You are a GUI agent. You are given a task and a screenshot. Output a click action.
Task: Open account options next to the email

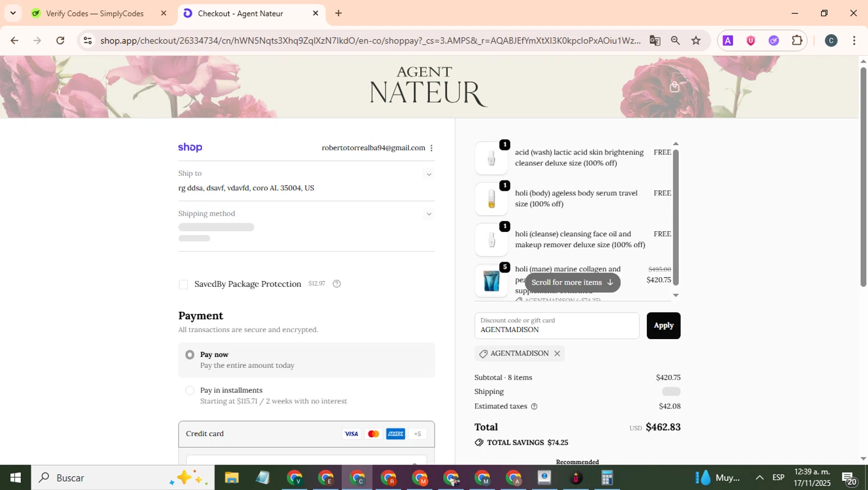pos(431,148)
